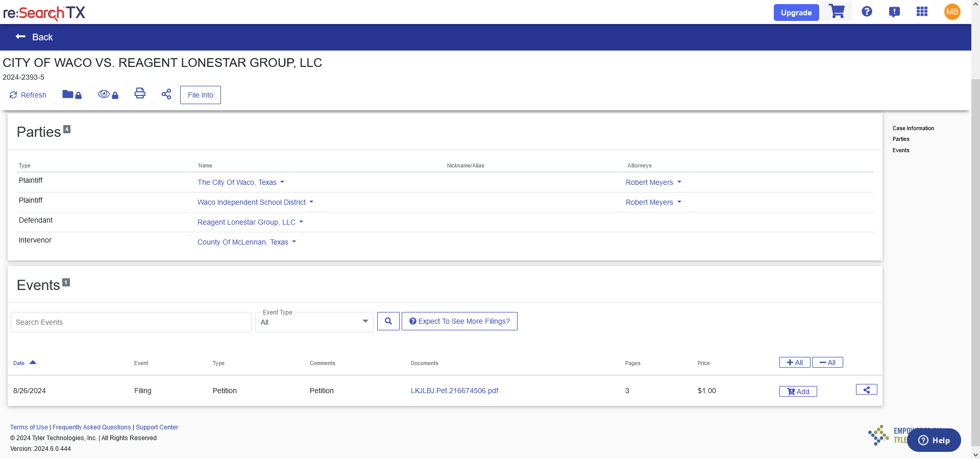Click the re:SearchTX logo
This screenshot has height=459, width=980.
pyautogui.click(x=44, y=12)
